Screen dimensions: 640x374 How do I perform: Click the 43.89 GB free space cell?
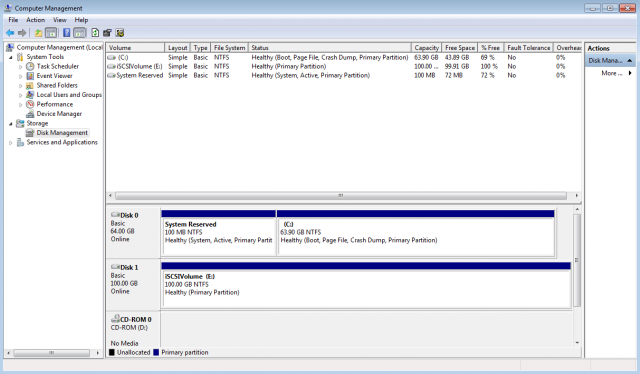pyautogui.click(x=457, y=58)
